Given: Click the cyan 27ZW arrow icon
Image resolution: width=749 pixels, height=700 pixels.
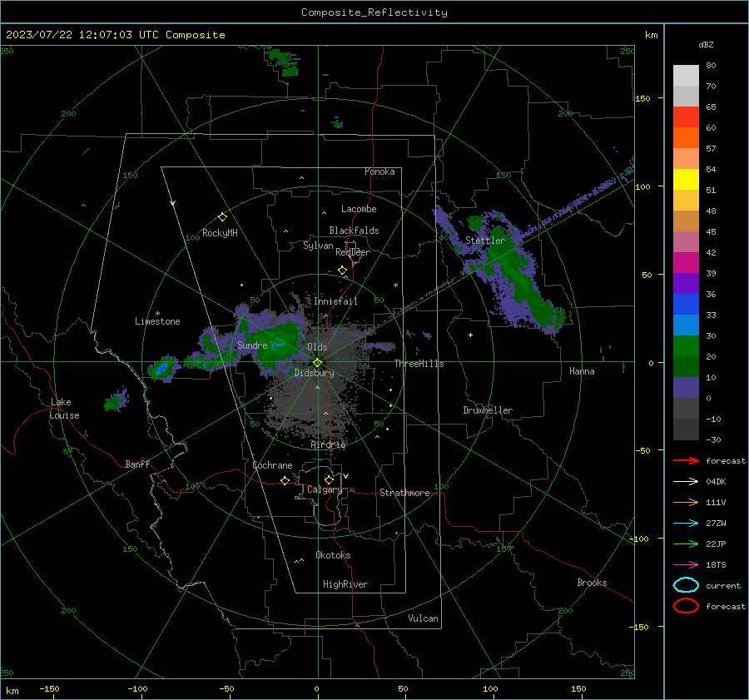Looking at the screenshot, I should point(686,524).
